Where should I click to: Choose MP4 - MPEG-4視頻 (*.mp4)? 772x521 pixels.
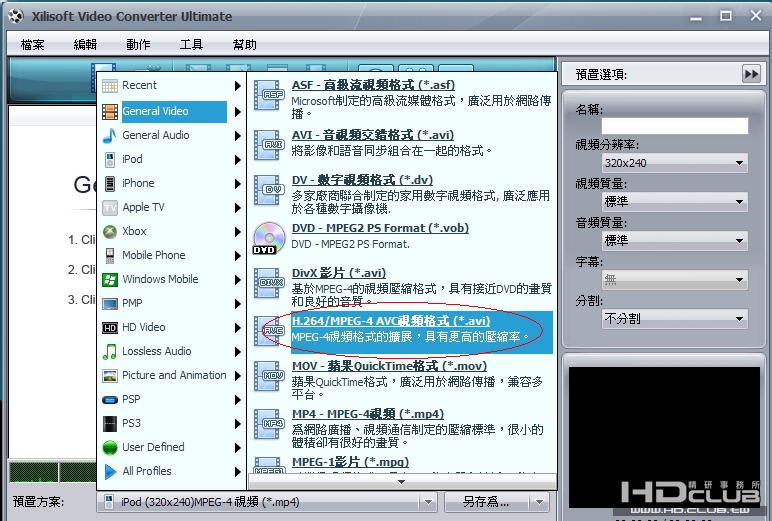(x=368, y=414)
